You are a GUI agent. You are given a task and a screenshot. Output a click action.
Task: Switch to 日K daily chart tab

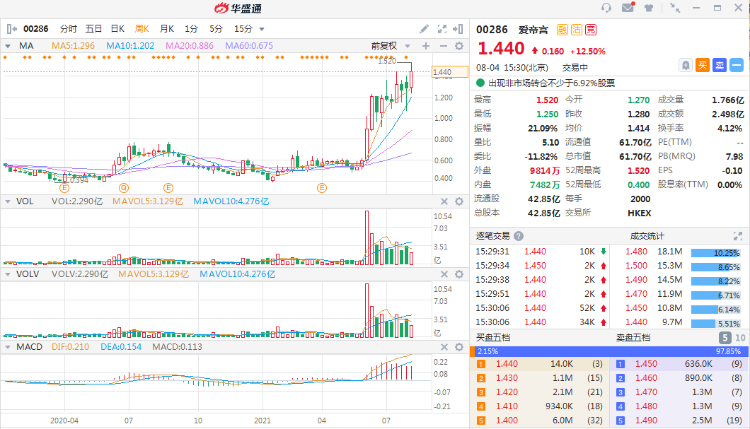118,28
